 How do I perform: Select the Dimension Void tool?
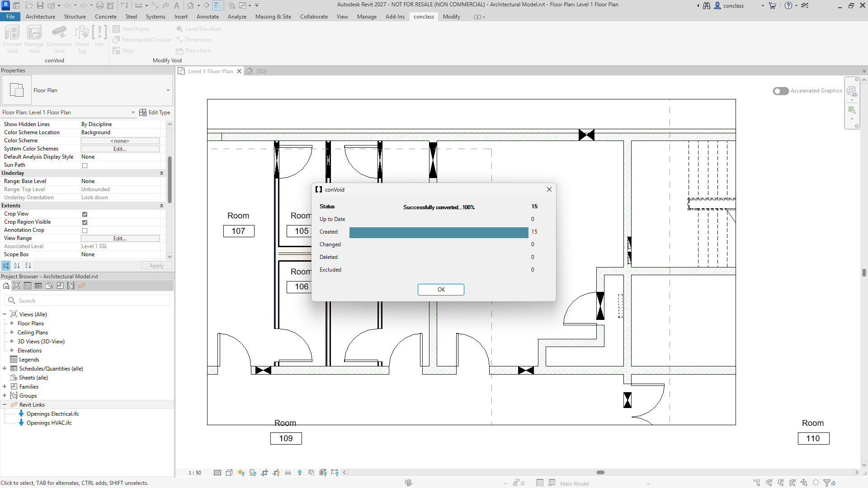(x=59, y=39)
